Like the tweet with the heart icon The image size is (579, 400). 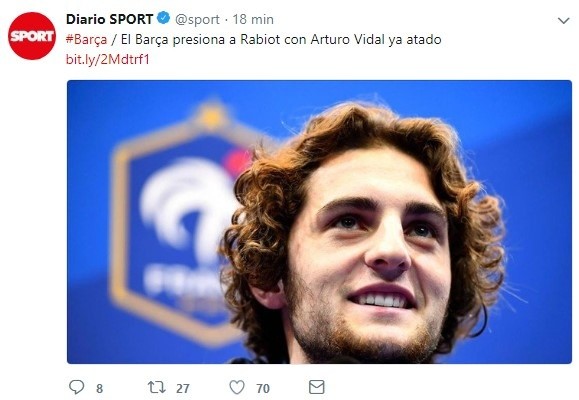(237, 387)
